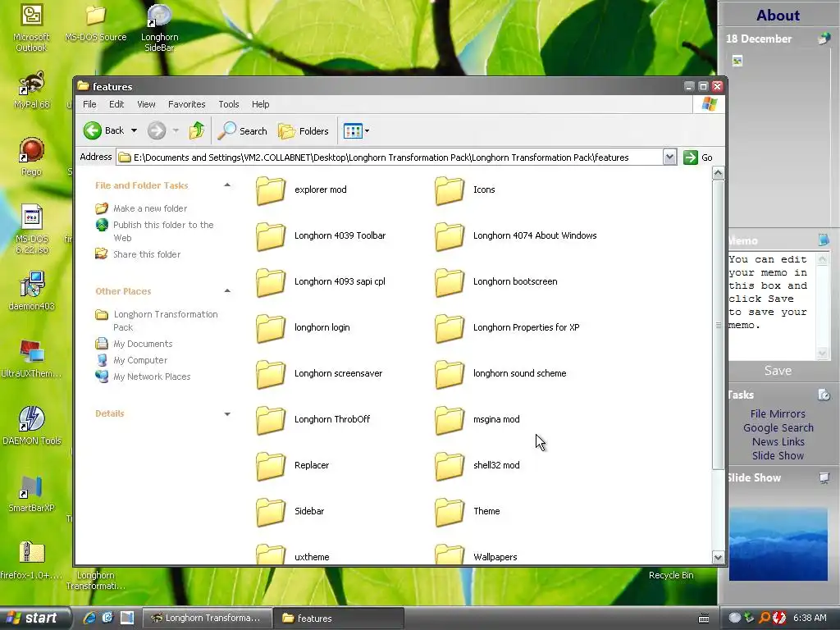This screenshot has height=630, width=840.
Task: Open the Tools menu
Action: tap(228, 104)
